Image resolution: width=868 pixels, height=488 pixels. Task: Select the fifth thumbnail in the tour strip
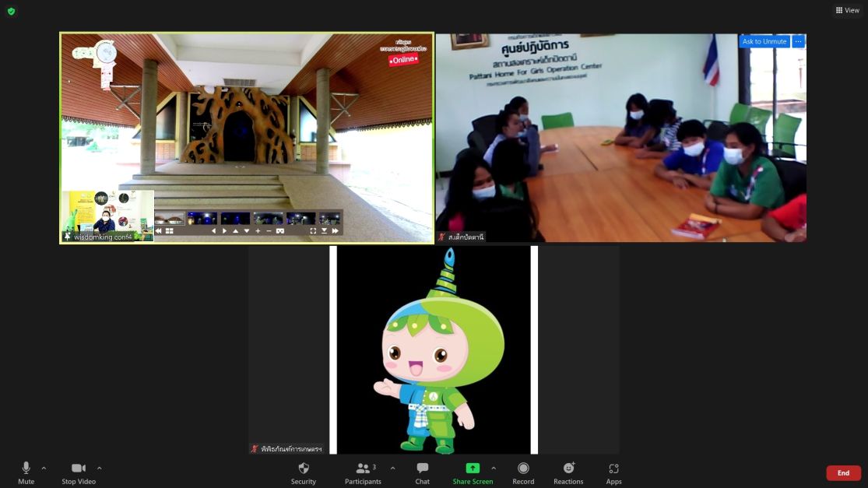click(x=300, y=219)
